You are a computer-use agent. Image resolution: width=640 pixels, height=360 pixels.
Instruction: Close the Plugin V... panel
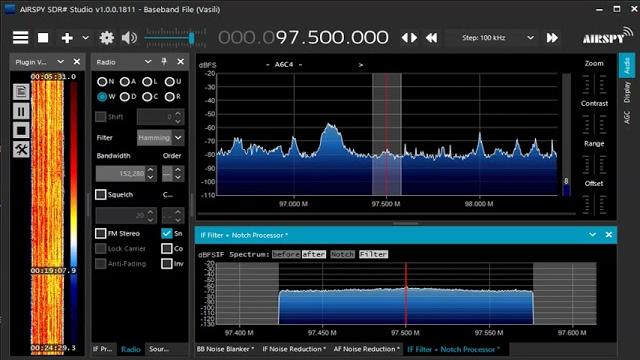click(77, 62)
